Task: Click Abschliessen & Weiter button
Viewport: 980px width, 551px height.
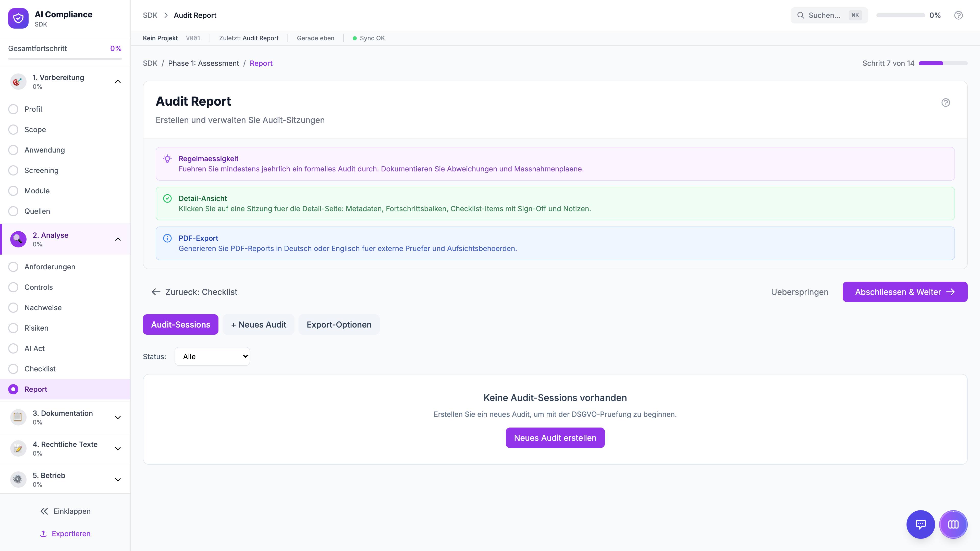Action: (x=905, y=292)
